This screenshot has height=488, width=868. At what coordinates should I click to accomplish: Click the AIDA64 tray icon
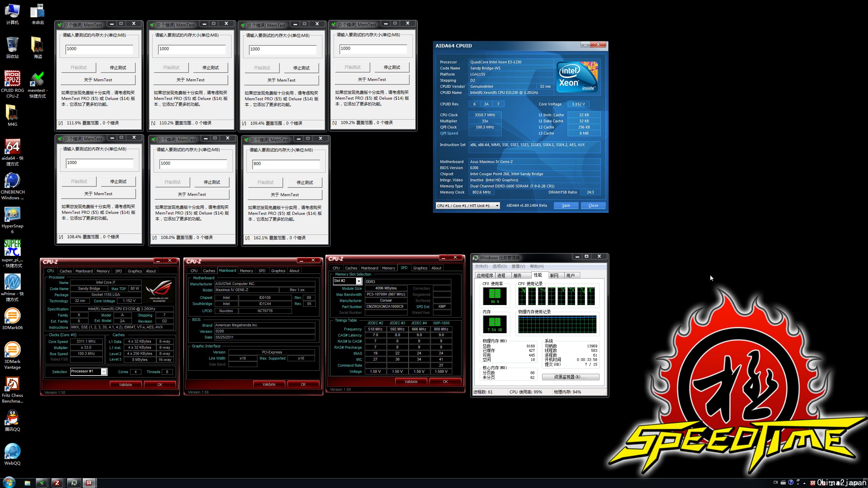pos(812,483)
